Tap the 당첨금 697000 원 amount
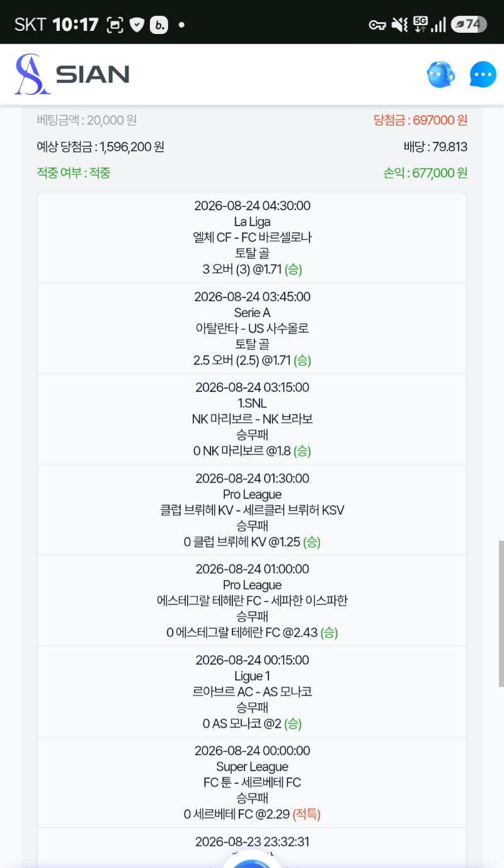 (x=420, y=120)
